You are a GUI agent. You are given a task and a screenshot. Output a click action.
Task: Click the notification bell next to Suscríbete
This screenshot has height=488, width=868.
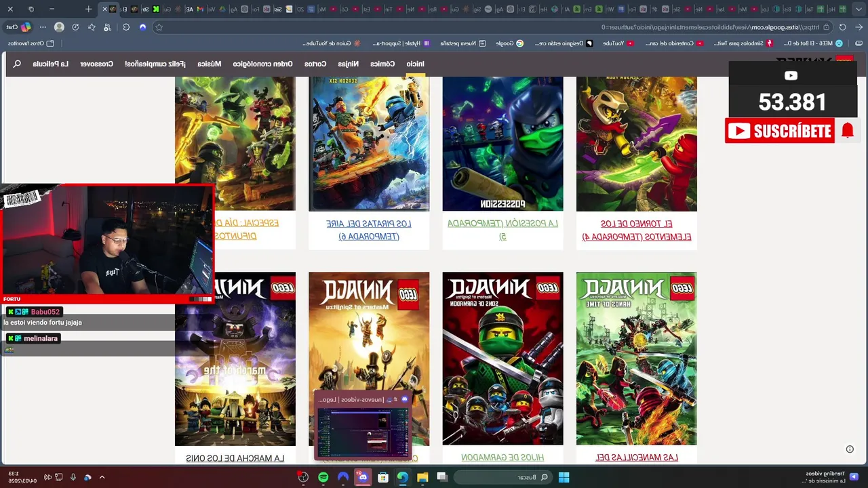847,130
